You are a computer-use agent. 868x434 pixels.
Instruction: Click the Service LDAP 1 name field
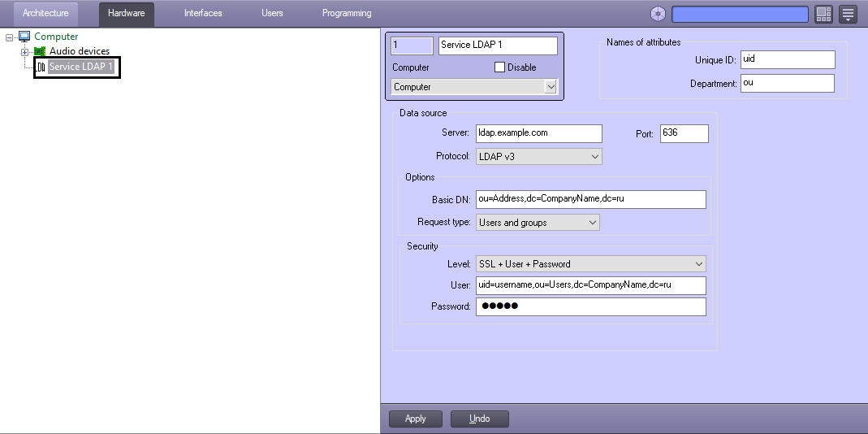click(x=498, y=46)
